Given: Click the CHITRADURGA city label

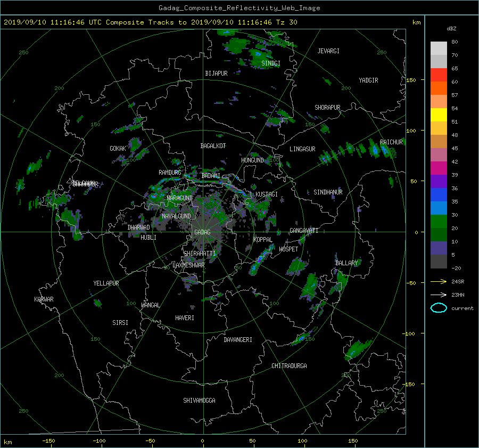Looking at the screenshot, I should coord(289,366).
